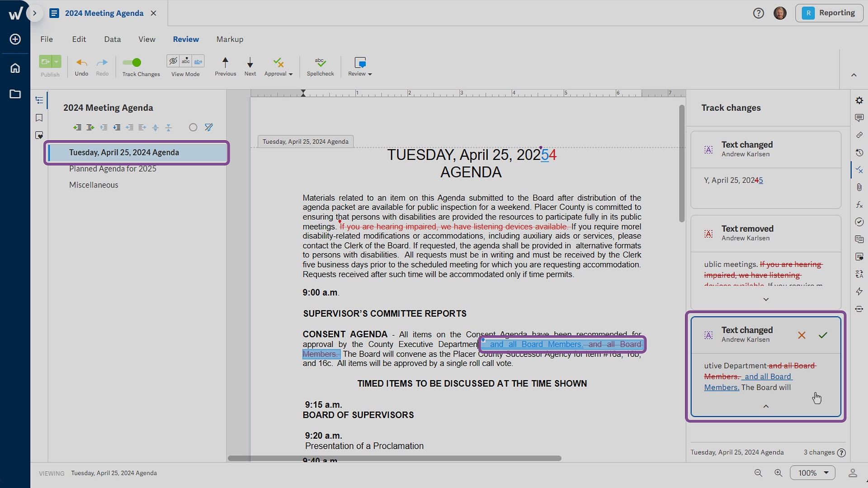Open the Help question mark icon

758,13
